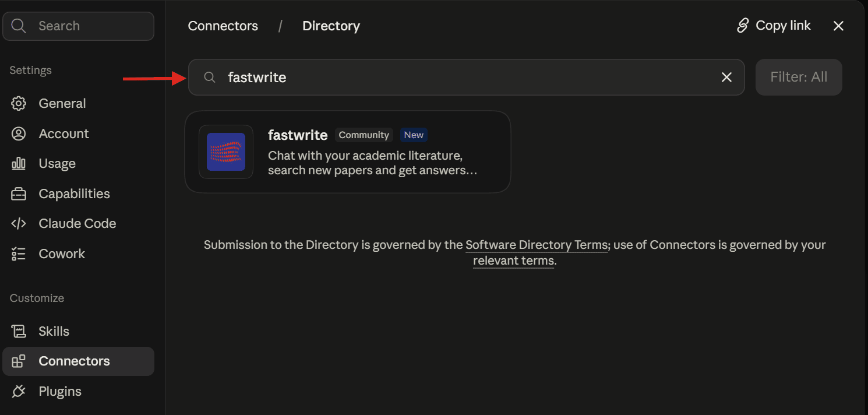Copy link to this directory
This screenshot has width=868, height=415.
(774, 26)
